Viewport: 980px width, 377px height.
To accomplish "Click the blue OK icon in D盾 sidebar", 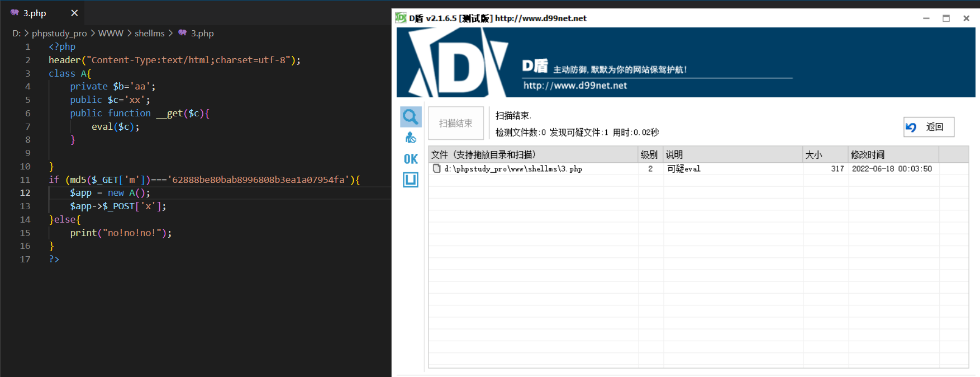I will pyautogui.click(x=411, y=159).
